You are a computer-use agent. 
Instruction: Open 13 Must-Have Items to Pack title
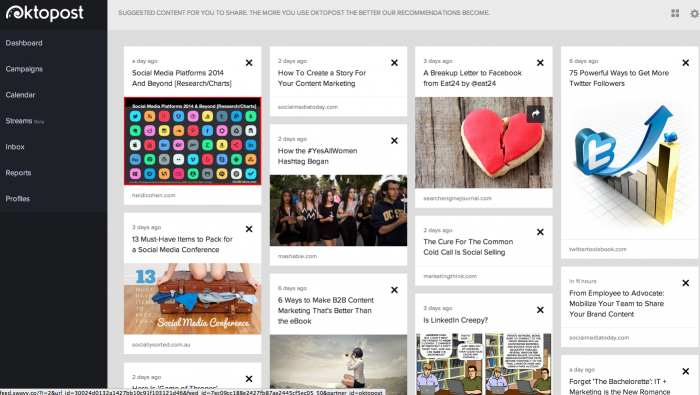[182, 245]
